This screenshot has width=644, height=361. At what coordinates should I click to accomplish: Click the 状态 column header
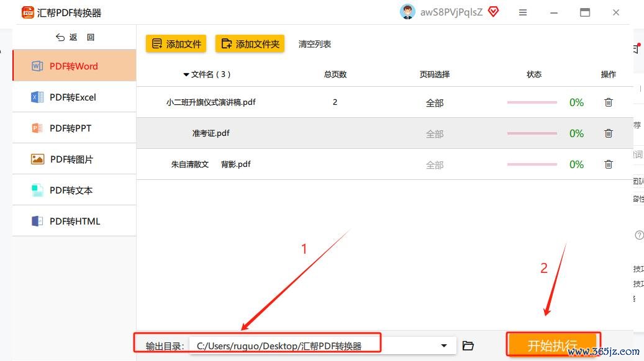point(534,74)
